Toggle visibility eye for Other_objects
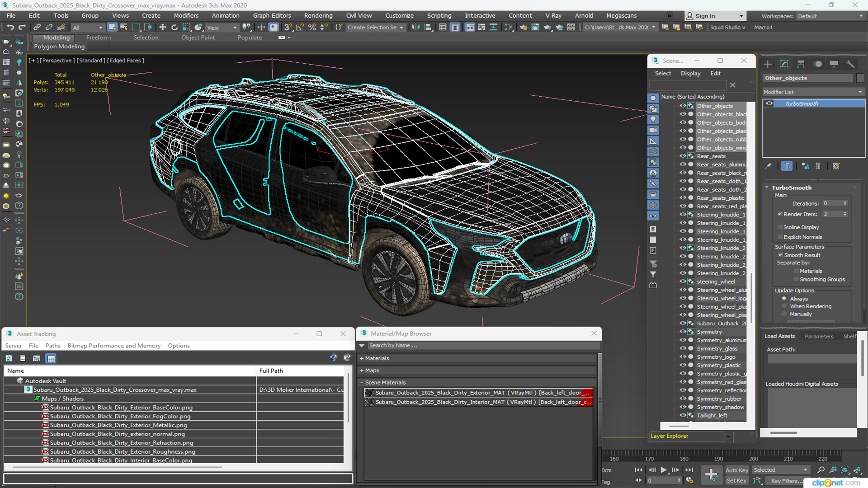The width and height of the screenshot is (868, 488). coord(683,106)
